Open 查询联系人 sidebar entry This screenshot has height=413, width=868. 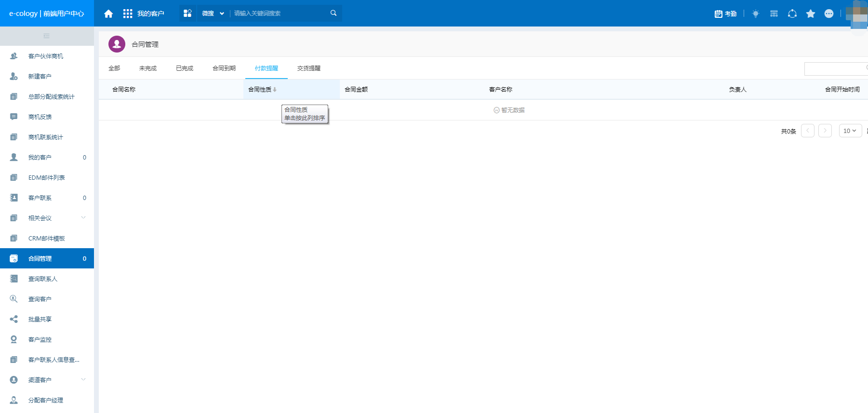click(47, 279)
